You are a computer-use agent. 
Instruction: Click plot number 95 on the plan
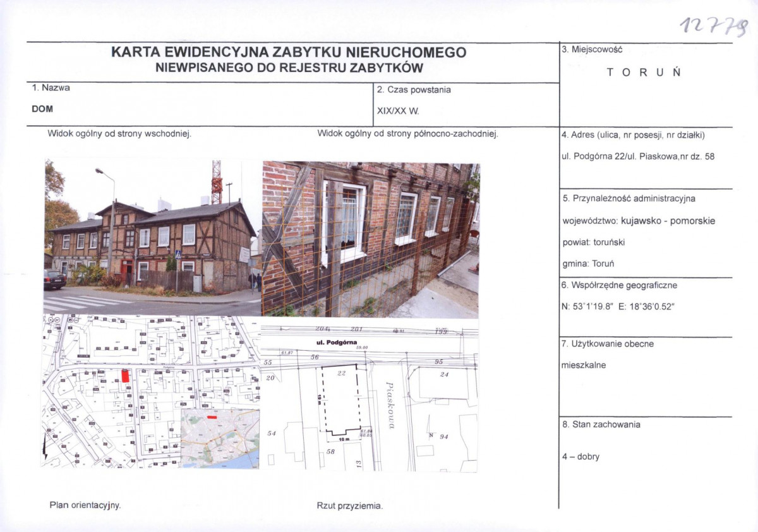point(439,361)
